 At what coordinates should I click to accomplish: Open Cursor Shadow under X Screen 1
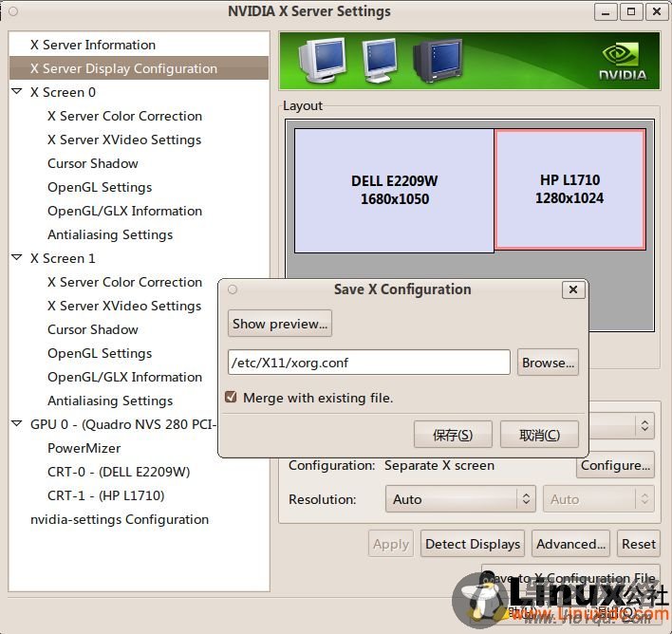93,329
